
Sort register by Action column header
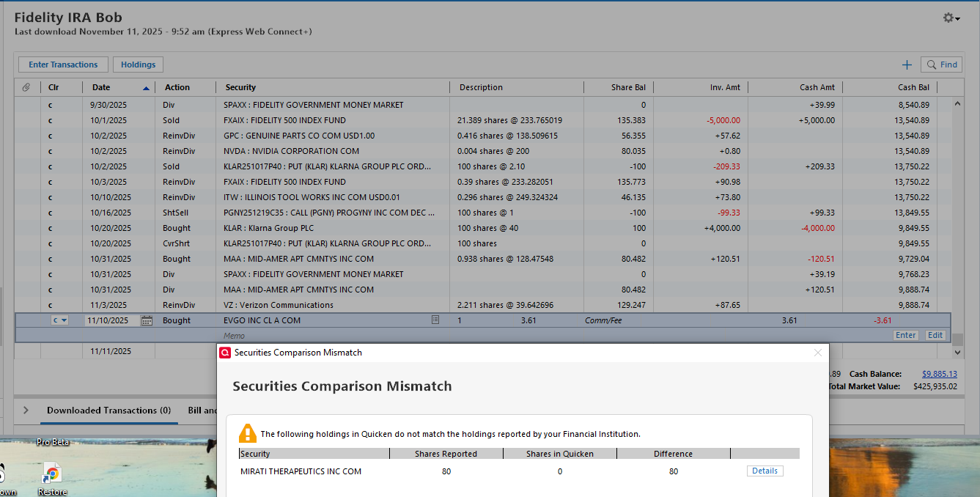coord(186,87)
